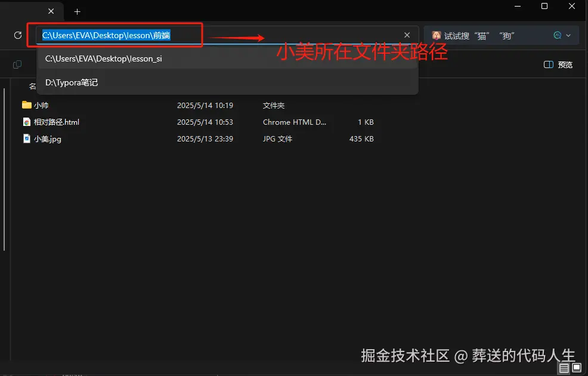Click size cell 435 KB

coord(361,139)
